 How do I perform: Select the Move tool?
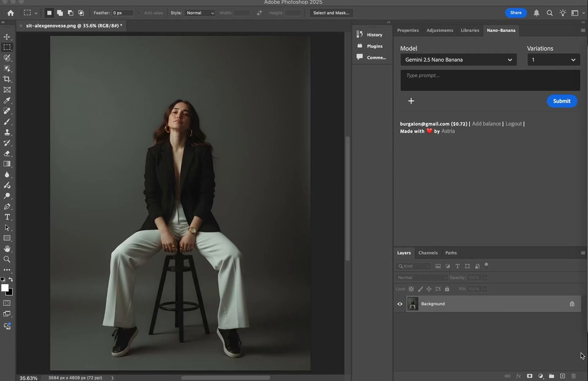click(x=7, y=37)
